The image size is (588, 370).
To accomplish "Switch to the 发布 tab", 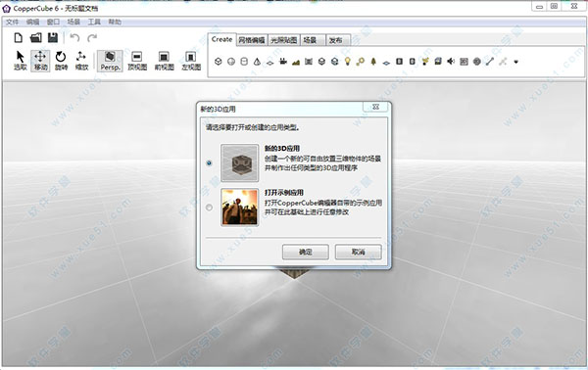I will (336, 40).
